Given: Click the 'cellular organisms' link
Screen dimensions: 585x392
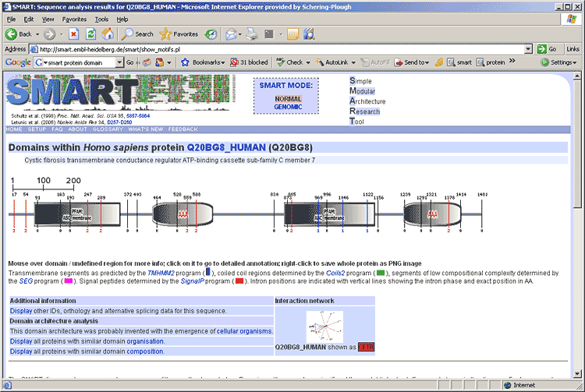Looking at the screenshot, I should pyautogui.click(x=244, y=331).
